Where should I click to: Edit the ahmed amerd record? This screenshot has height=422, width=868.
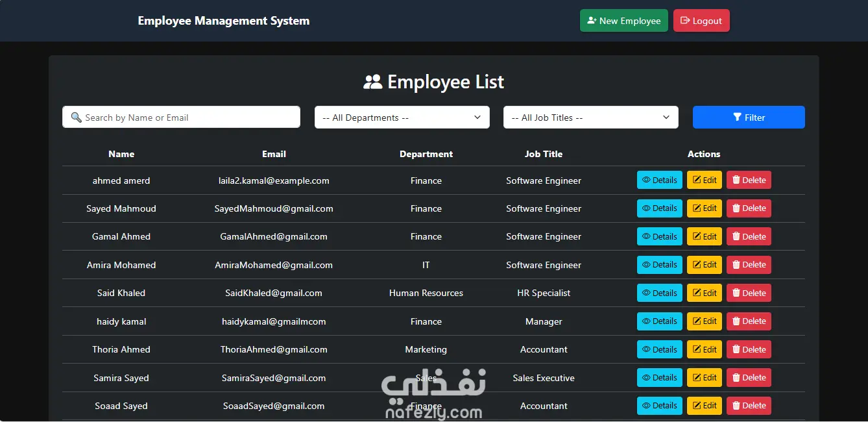point(705,180)
